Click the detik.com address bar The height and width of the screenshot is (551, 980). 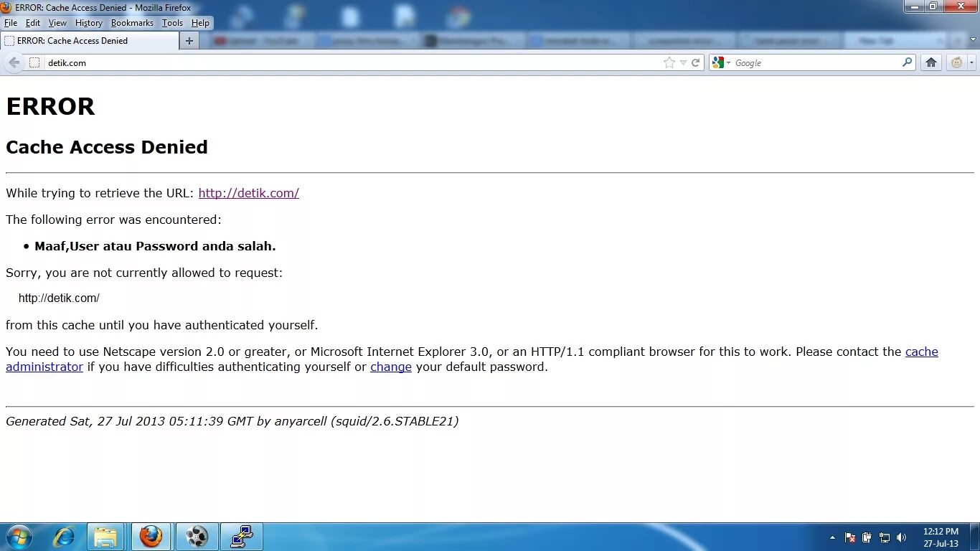tap(352, 62)
